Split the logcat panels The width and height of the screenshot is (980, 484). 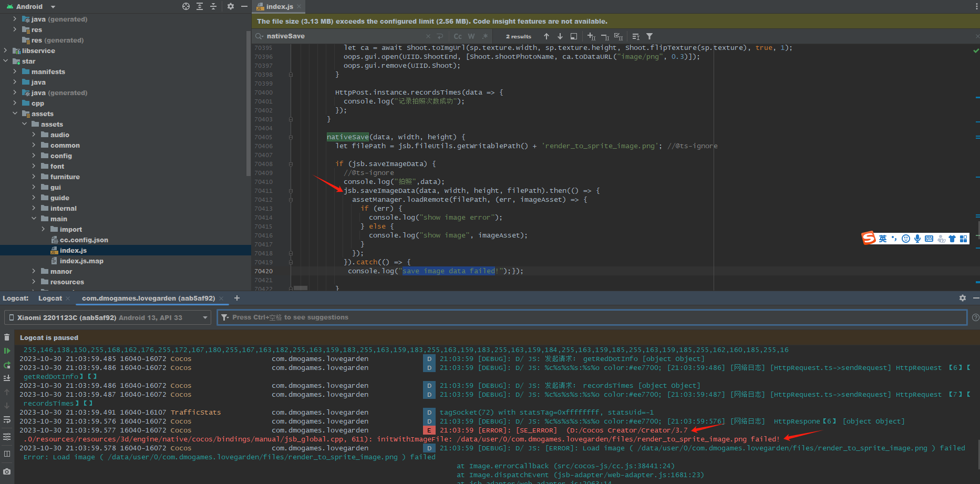pos(7,454)
